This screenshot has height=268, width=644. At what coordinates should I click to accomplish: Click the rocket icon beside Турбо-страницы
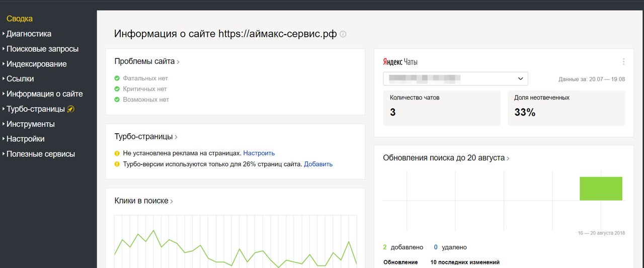(x=70, y=109)
